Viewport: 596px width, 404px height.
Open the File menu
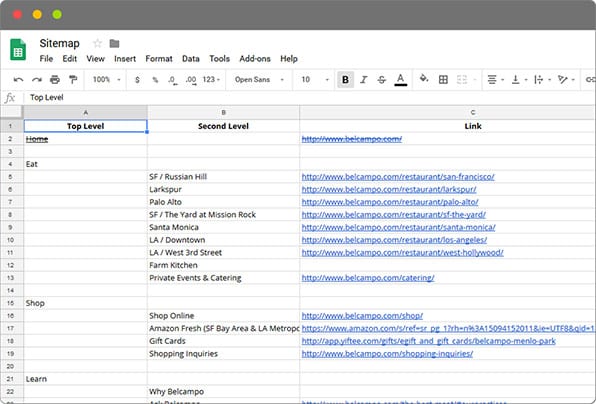[x=46, y=59]
